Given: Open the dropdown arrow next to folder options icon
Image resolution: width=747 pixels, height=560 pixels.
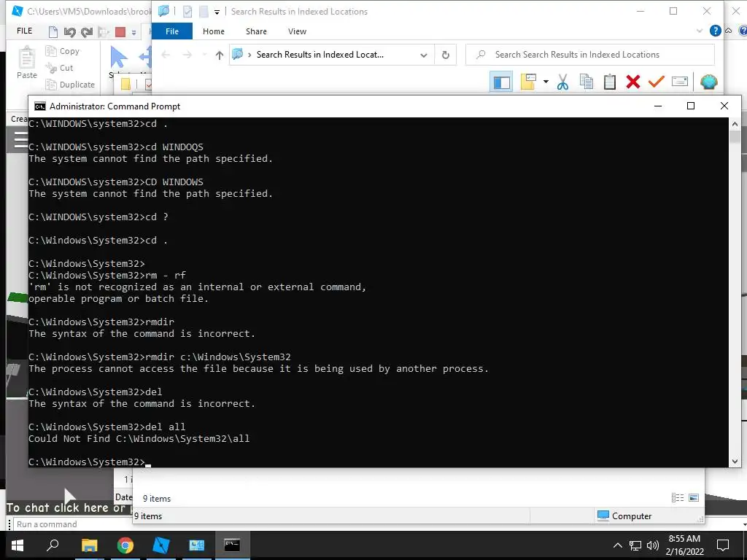Looking at the screenshot, I should (x=546, y=82).
